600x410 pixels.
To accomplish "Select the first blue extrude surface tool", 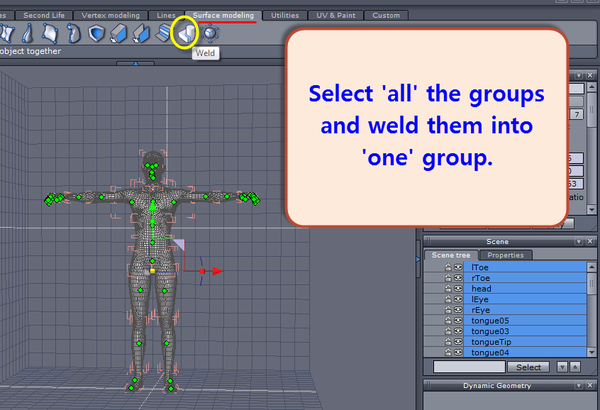I will [118, 34].
